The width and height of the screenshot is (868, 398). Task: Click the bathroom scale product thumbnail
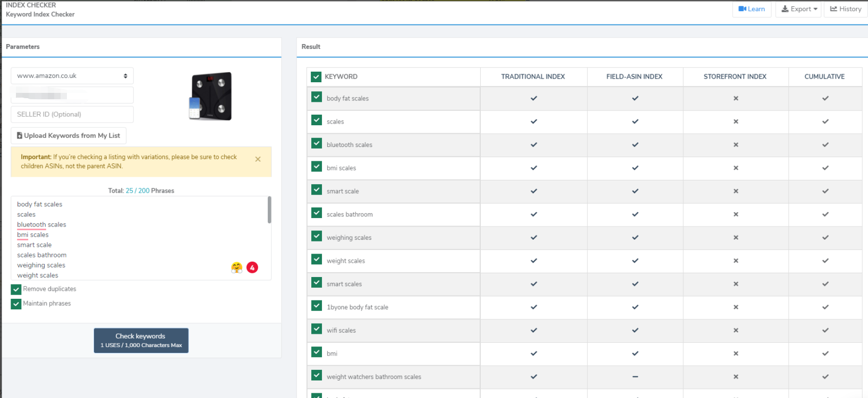(211, 96)
